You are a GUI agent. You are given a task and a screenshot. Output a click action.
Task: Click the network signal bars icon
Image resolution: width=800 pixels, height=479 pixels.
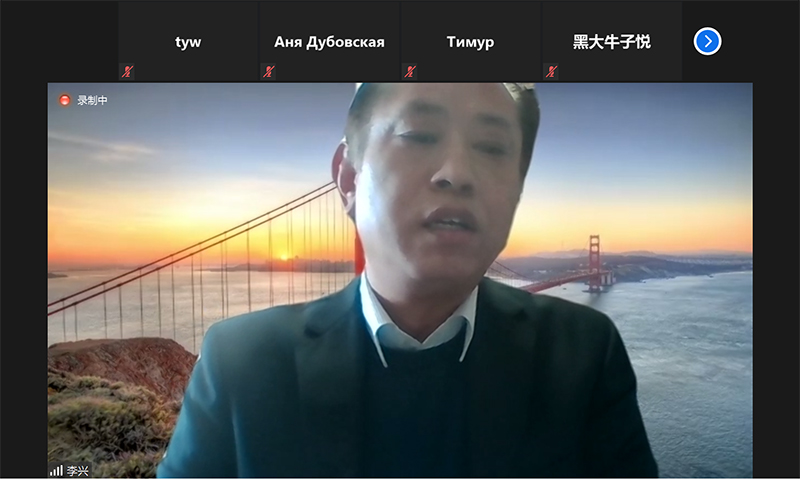pyautogui.click(x=56, y=470)
